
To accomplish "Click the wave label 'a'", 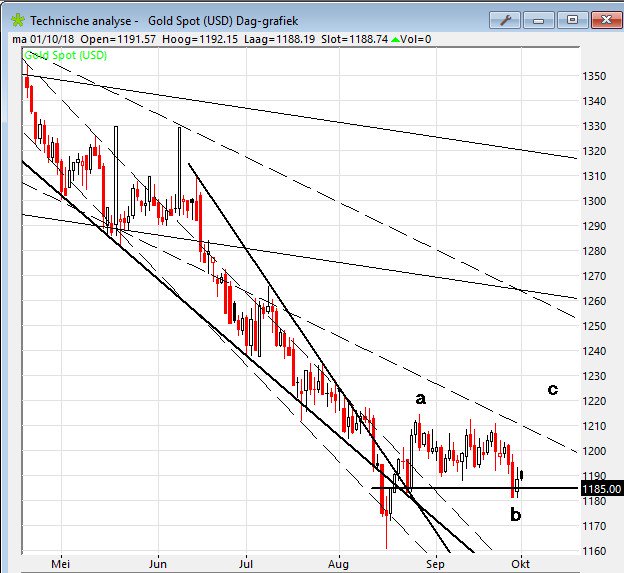I will (x=421, y=398).
